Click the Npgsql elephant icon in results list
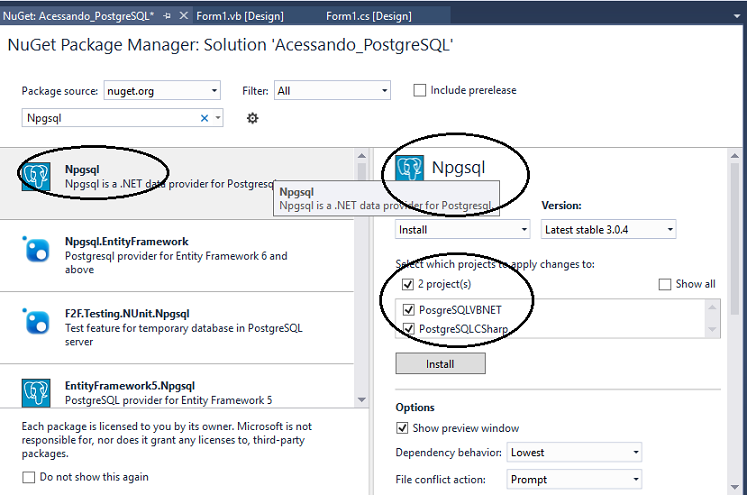This screenshot has height=495, width=747. 36,176
